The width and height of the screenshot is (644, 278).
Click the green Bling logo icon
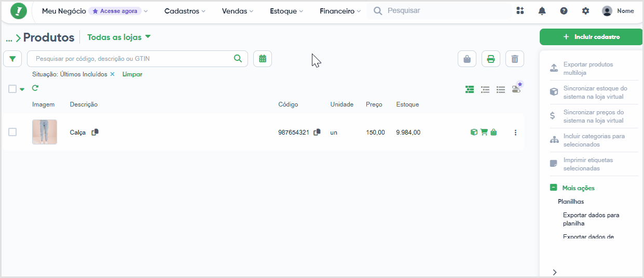tap(19, 11)
